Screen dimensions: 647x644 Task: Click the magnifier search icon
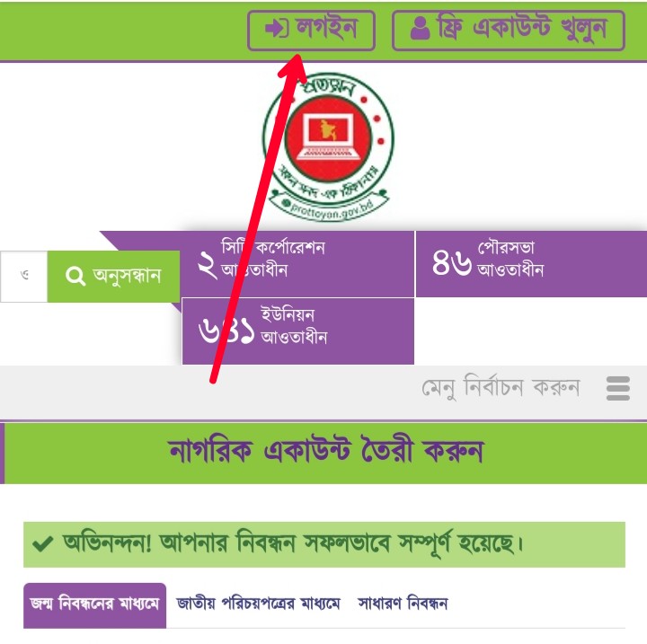click(75, 276)
